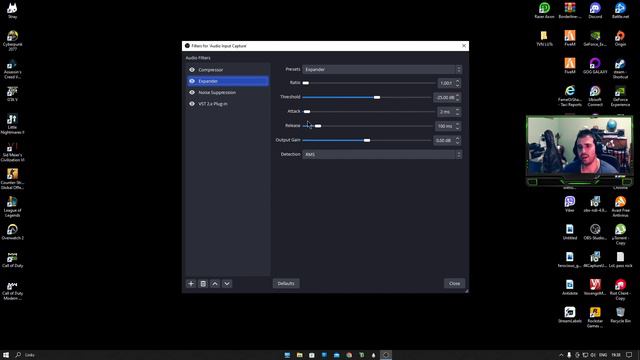Open the Assassin's Creed desktop shortcut
This screenshot has width=640, height=360.
[12, 69]
